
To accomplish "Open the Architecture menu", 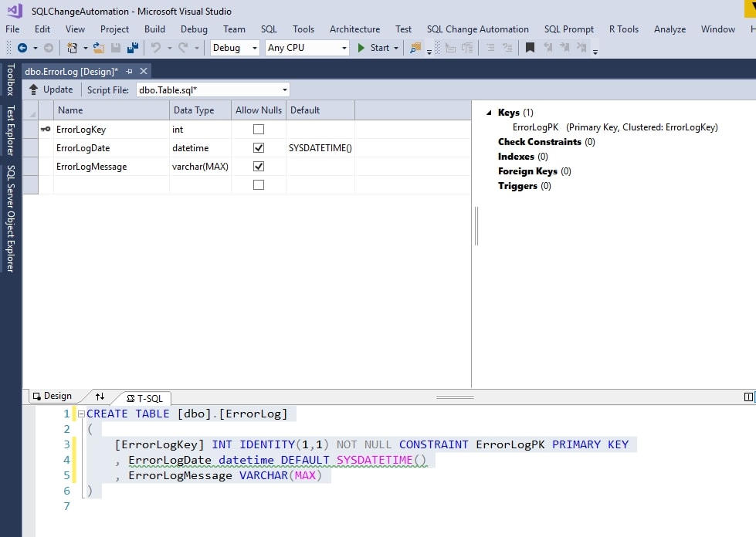I will pyautogui.click(x=355, y=29).
